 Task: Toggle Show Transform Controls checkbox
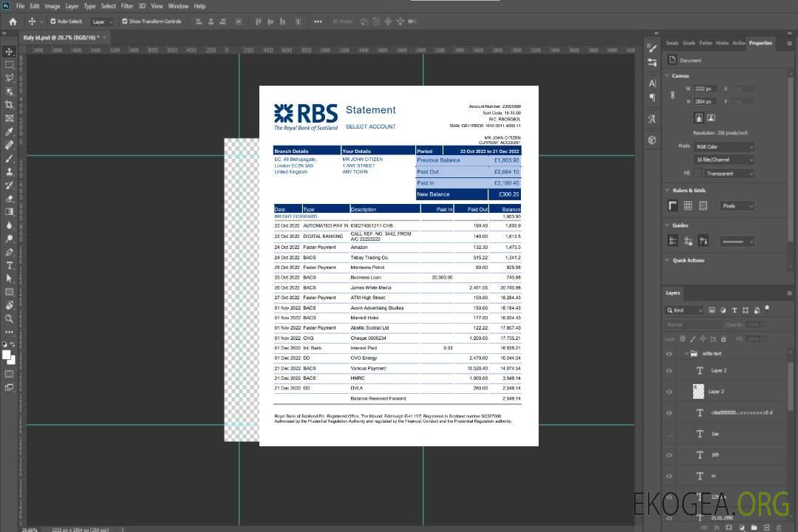pyautogui.click(x=125, y=21)
